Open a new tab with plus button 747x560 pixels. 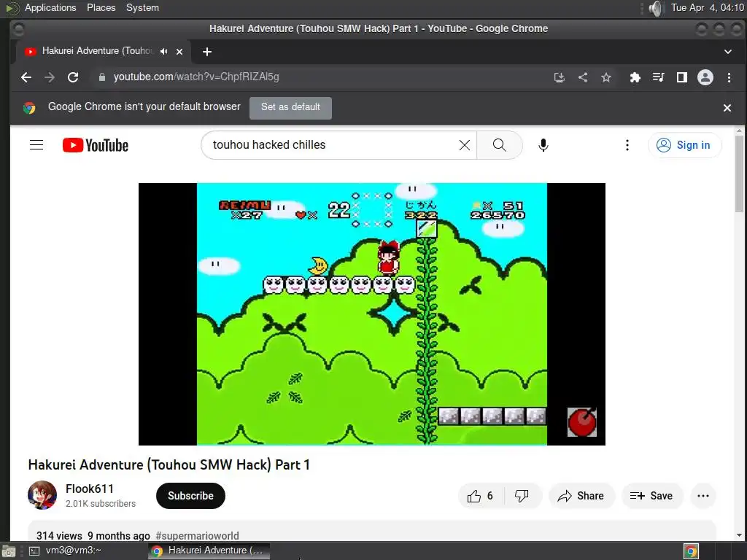206,52
